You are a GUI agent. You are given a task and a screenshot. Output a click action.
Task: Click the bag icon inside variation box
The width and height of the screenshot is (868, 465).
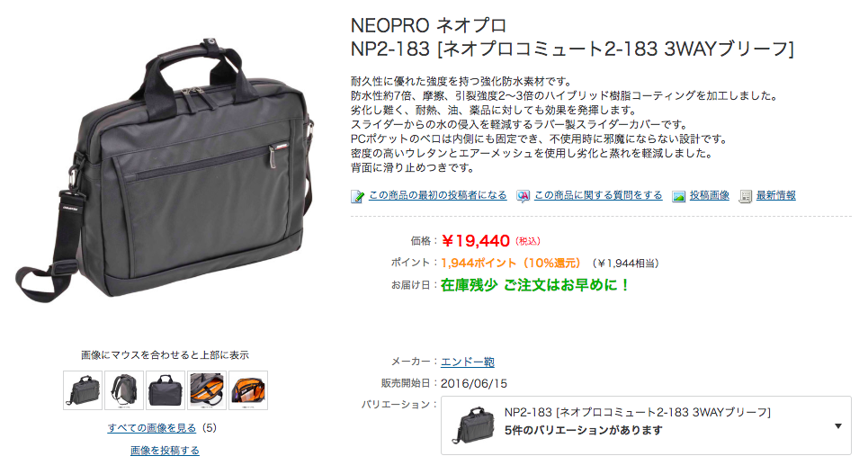tap(473, 425)
